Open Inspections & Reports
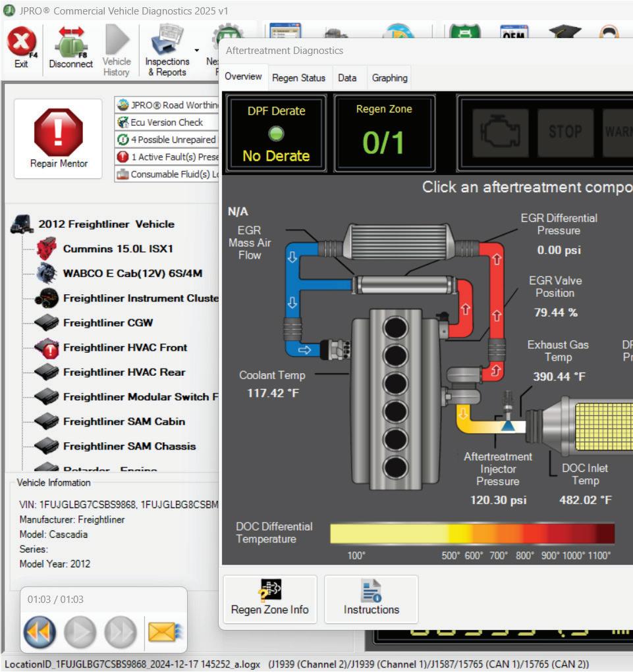This screenshot has width=633, height=672. click(x=167, y=50)
